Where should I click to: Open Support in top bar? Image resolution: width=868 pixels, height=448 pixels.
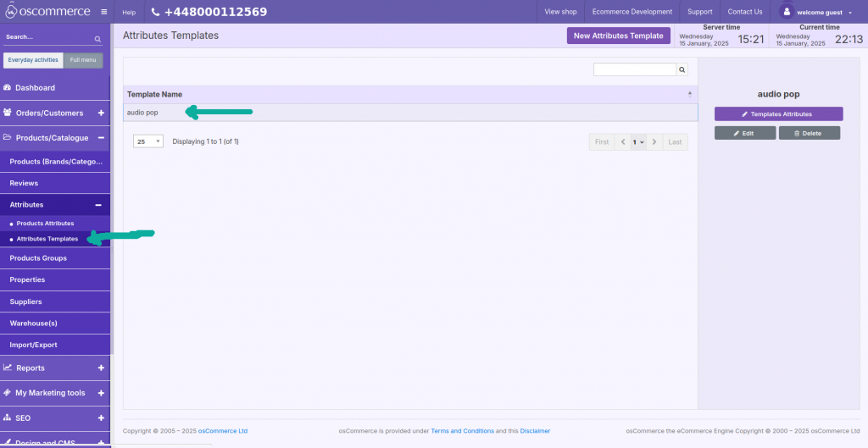[699, 12]
